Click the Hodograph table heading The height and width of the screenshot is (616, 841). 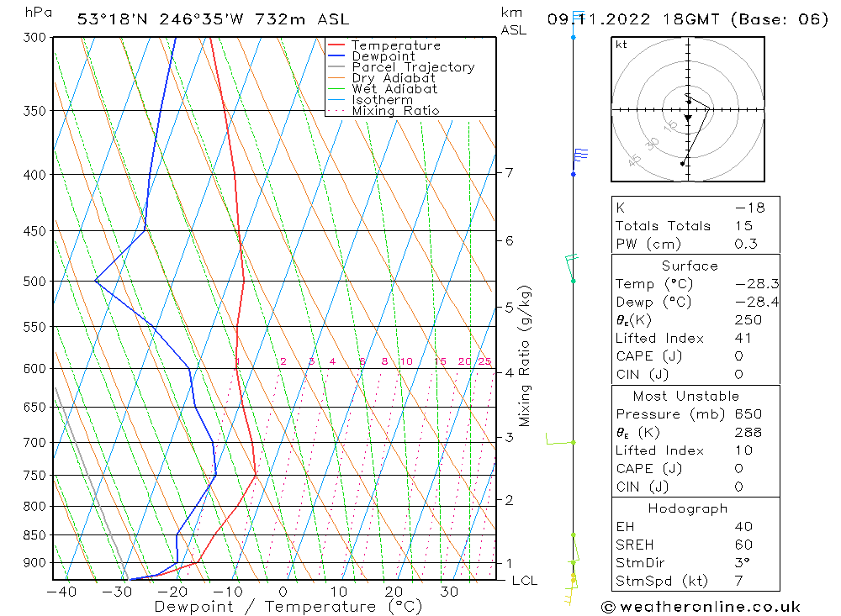(688, 508)
